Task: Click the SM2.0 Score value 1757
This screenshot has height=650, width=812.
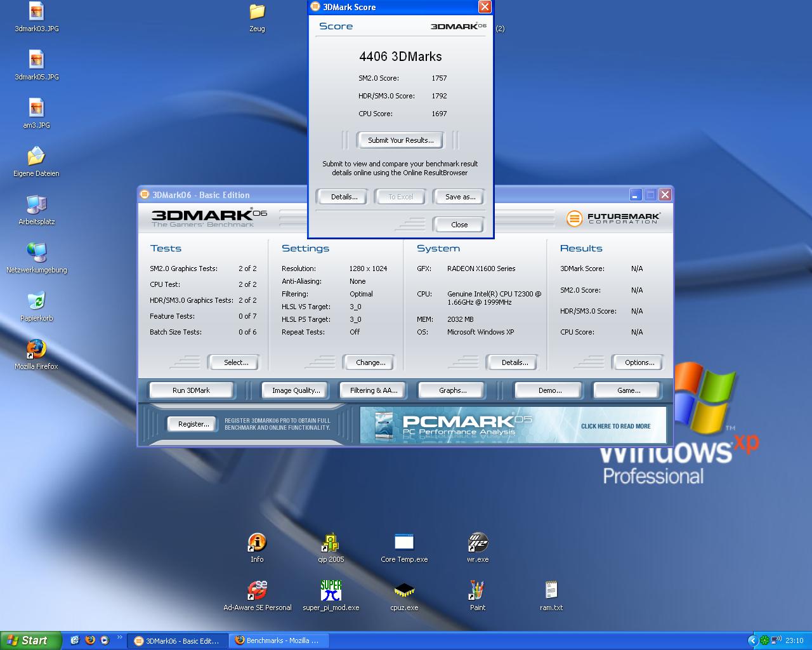Action: (439, 78)
